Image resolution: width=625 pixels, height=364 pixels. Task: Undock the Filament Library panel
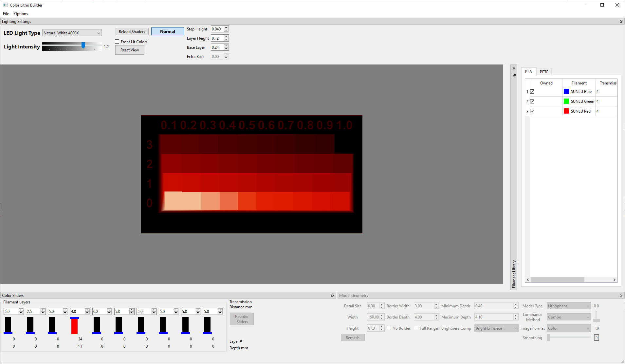coord(514,76)
